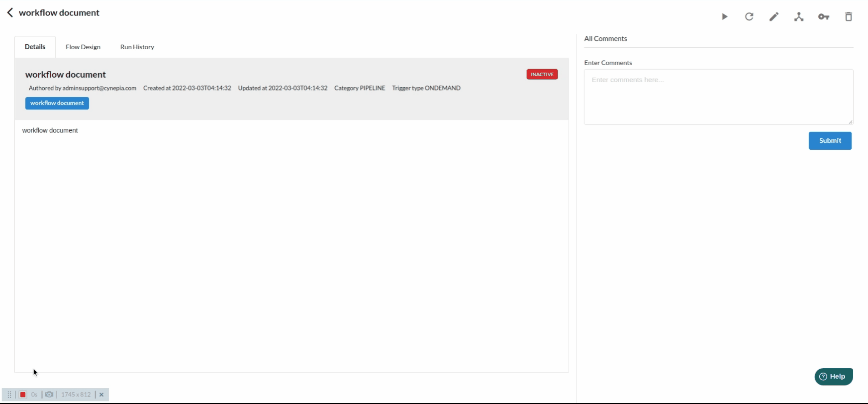Stop recording with the red square button

(x=23, y=395)
